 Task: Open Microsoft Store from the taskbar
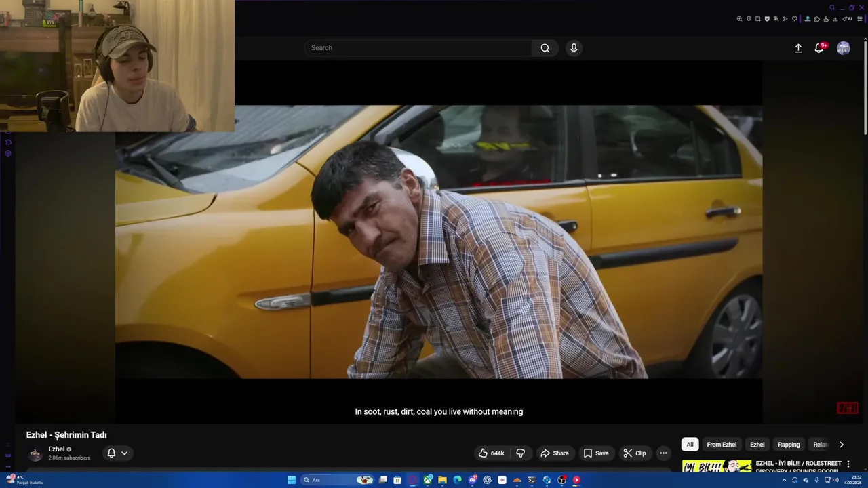pos(397,480)
